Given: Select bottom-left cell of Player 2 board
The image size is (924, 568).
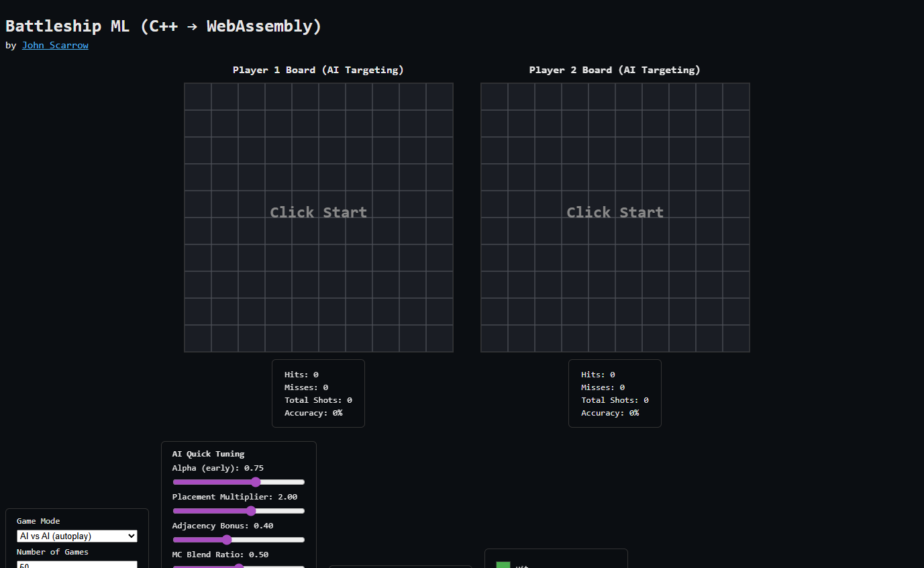Looking at the screenshot, I should [495, 338].
